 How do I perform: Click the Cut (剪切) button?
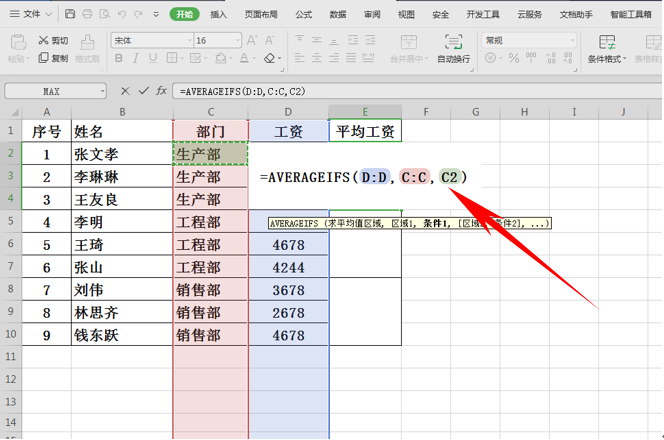pyautogui.click(x=53, y=40)
